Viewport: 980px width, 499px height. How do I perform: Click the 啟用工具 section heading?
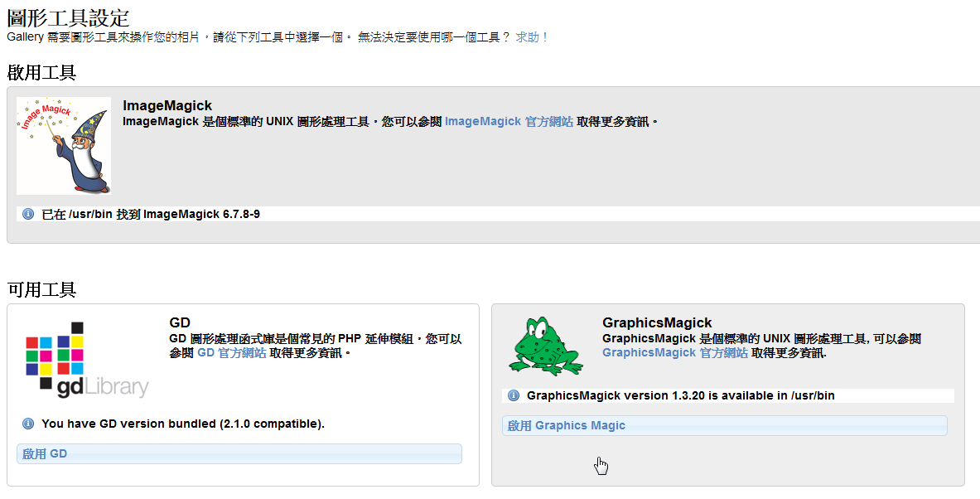pos(41,73)
